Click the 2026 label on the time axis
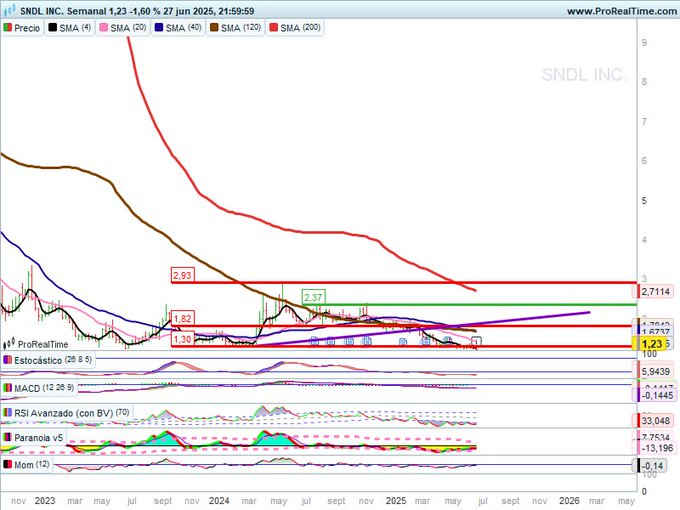The height and width of the screenshot is (510, 680). pos(569,500)
